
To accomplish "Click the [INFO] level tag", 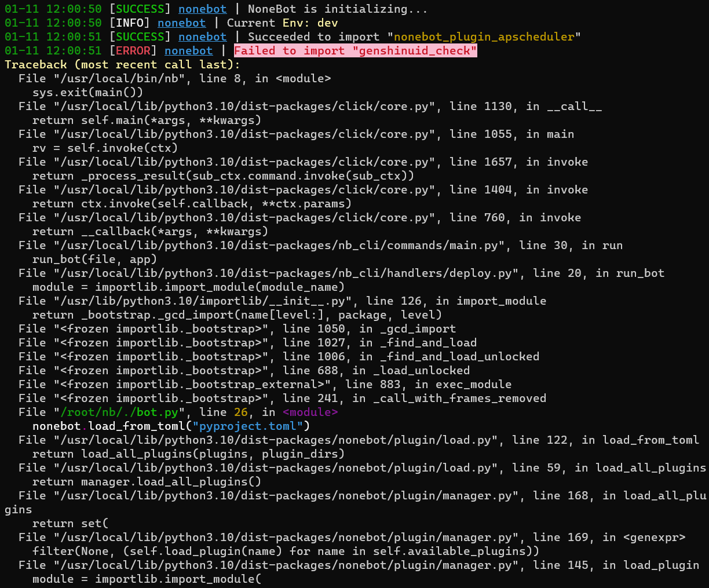I will [x=129, y=23].
